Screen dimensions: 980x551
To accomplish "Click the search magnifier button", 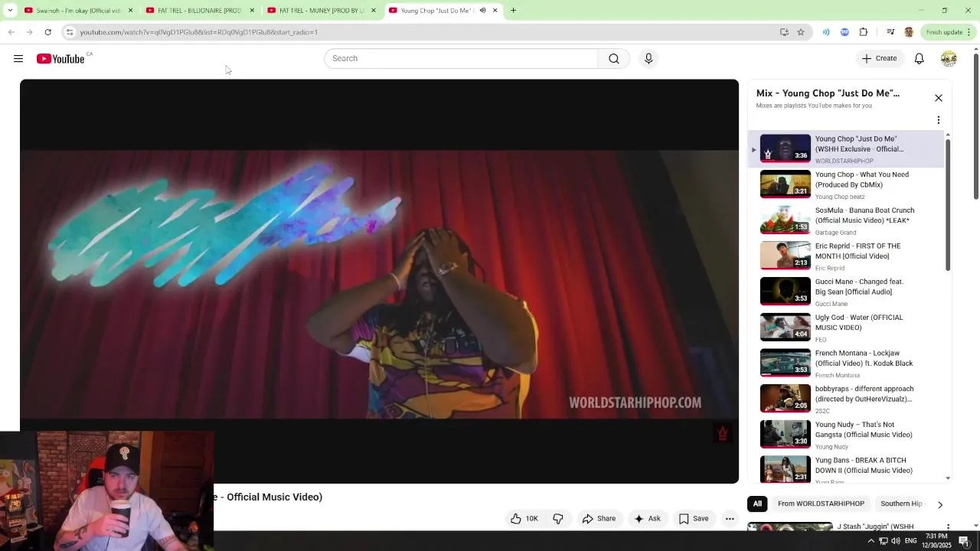I will pyautogui.click(x=614, y=59).
